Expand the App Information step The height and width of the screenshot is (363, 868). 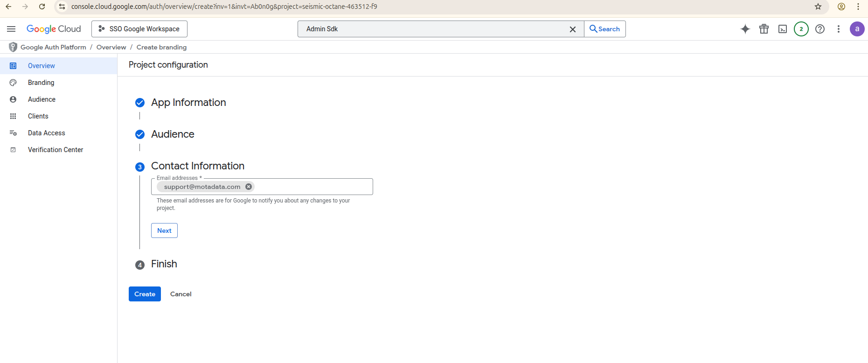188,103
